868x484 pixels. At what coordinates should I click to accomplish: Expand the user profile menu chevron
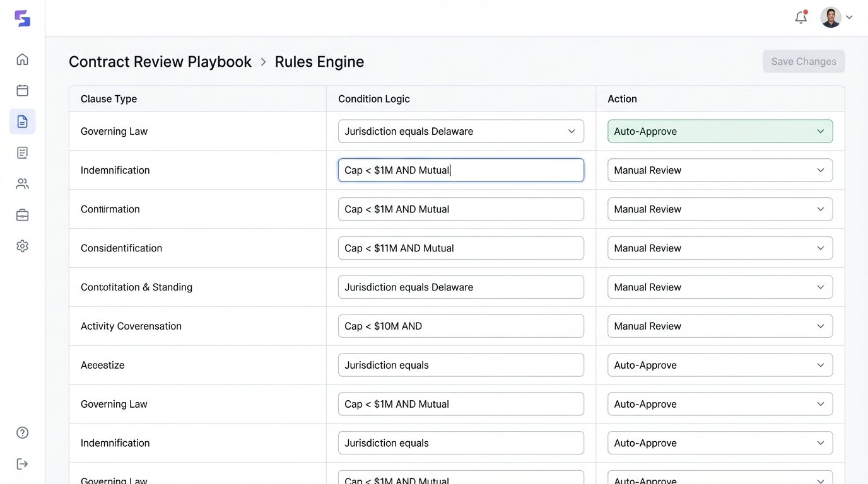(x=850, y=17)
